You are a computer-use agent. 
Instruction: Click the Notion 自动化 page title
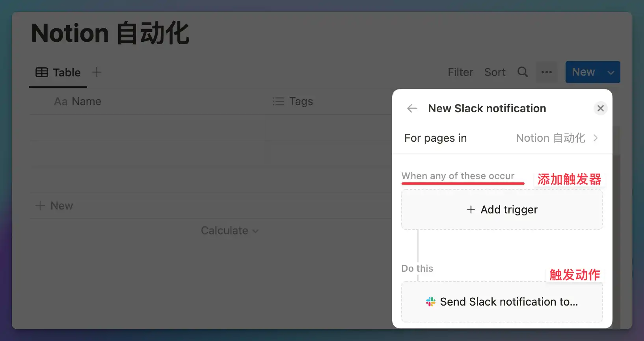[x=110, y=33]
